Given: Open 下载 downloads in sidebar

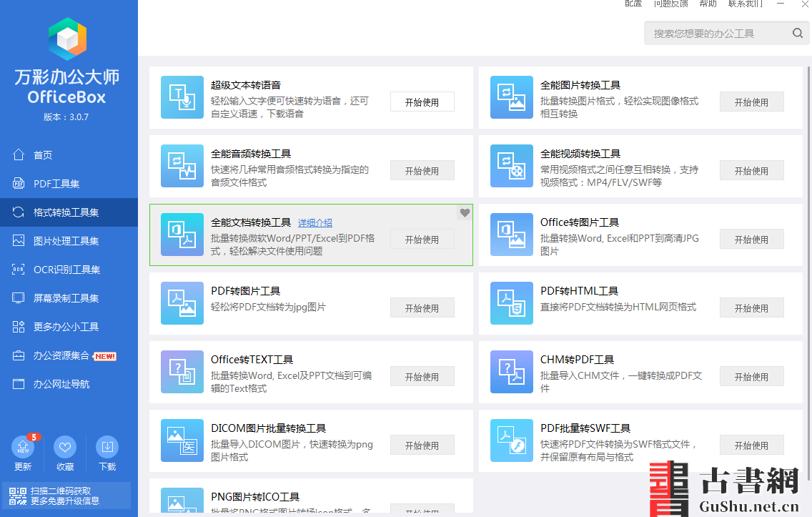Looking at the screenshot, I should click(x=107, y=453).
